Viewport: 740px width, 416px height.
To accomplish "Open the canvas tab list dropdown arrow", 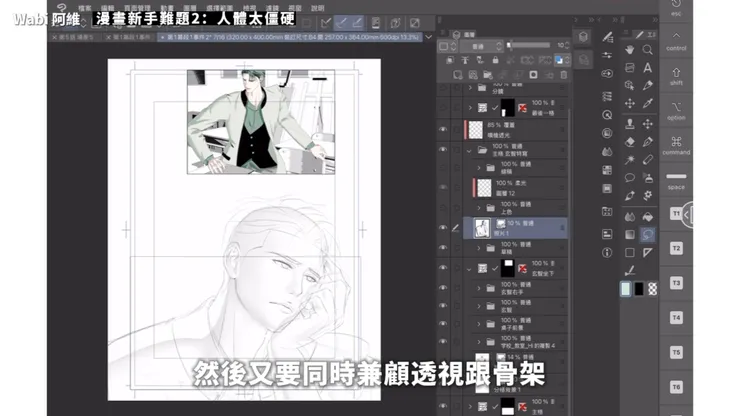I will [429, 37].
